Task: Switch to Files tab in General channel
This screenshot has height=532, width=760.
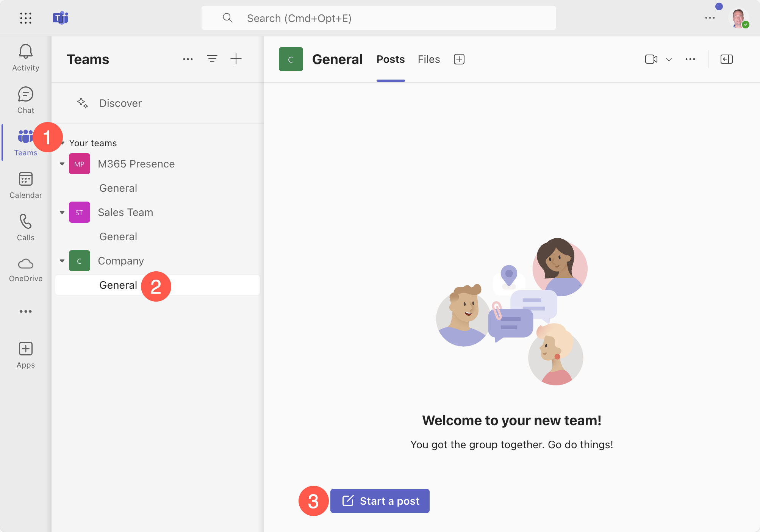Action: 428,59
